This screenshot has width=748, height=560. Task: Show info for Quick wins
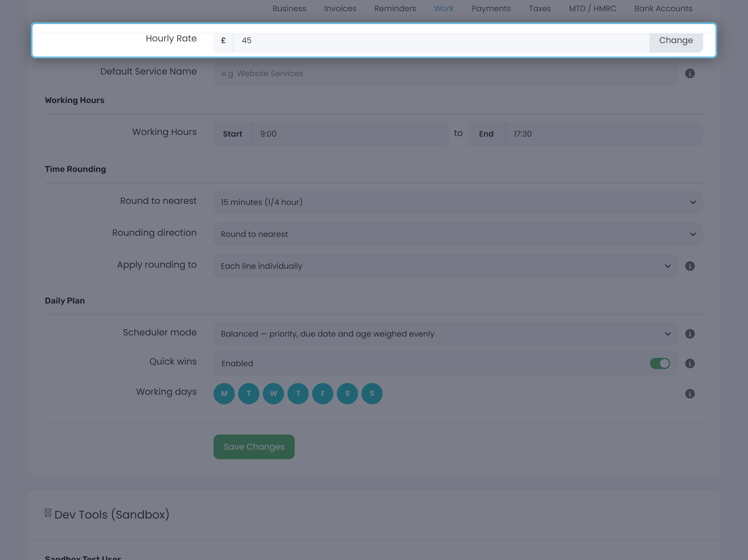(690, 363)
